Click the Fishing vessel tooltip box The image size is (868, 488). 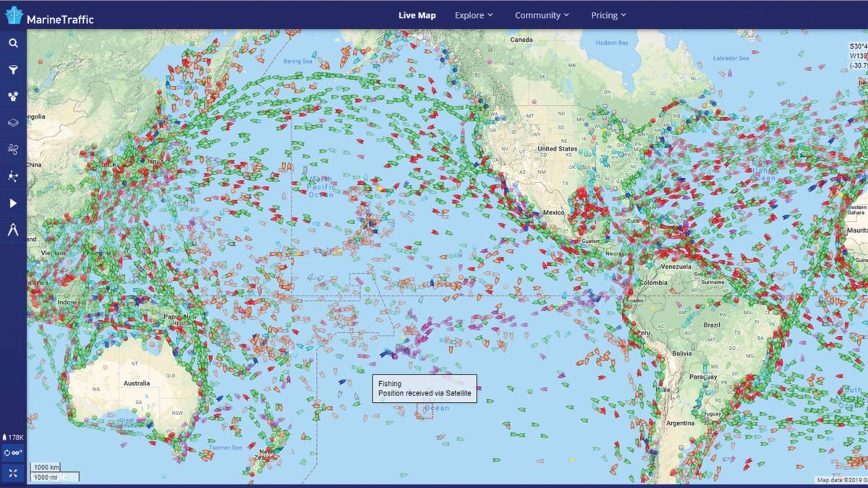click(x=425, y=389)
